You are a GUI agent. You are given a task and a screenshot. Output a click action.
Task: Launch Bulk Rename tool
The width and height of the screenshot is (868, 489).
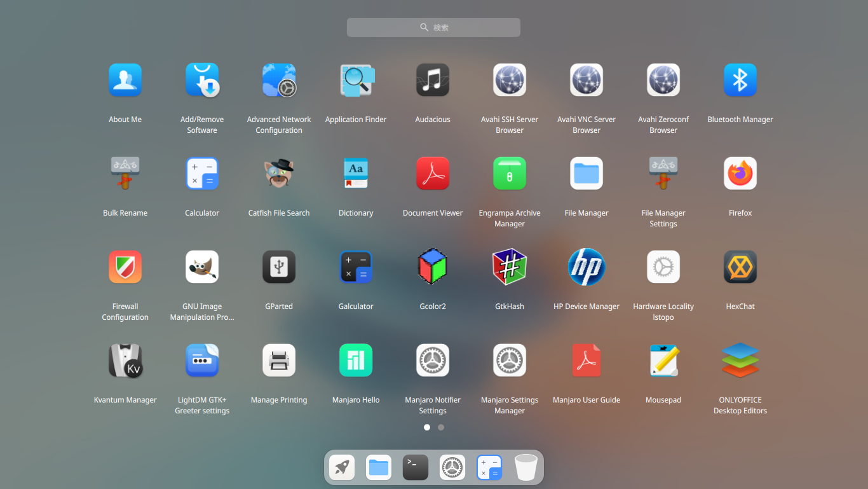pos(125,174)
